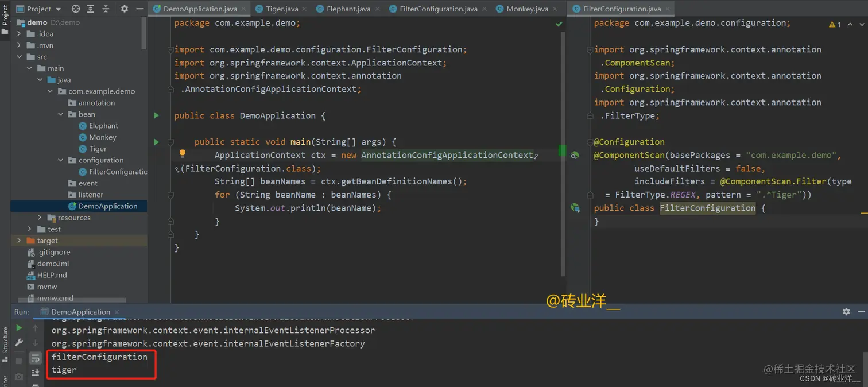The height and width of the screenshot is (387, 868).
Task: Click FilterConfiguration class bean gutter icon
Action: 575,208
